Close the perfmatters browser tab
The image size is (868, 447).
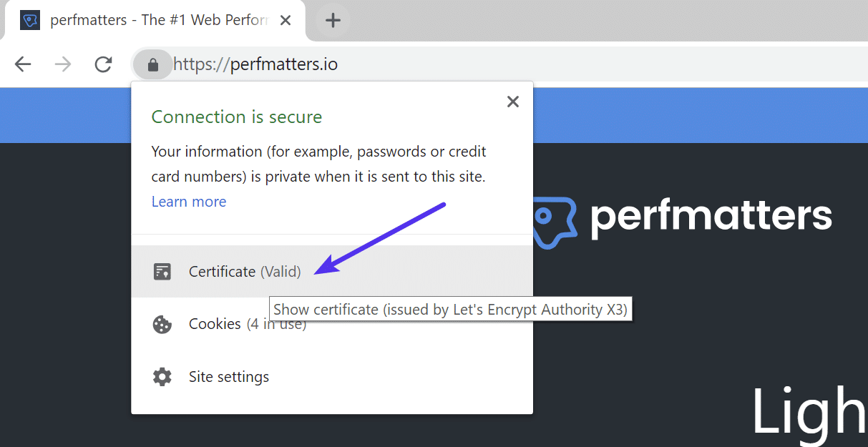coord(286,19)
